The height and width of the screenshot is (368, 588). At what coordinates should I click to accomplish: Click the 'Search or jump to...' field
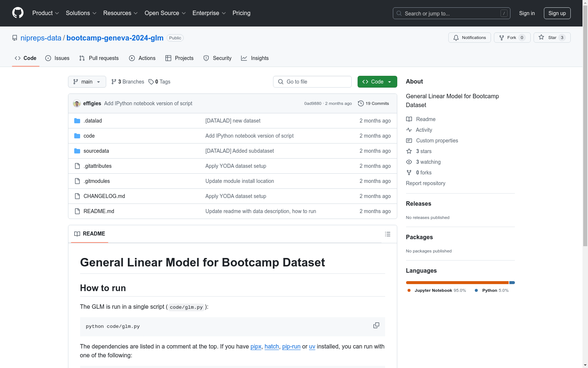pos(452,13)
